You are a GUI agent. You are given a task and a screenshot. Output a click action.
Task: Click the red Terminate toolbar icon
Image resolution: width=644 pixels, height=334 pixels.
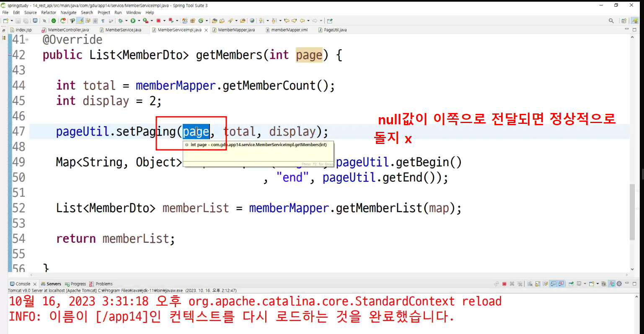coord(158,21)
